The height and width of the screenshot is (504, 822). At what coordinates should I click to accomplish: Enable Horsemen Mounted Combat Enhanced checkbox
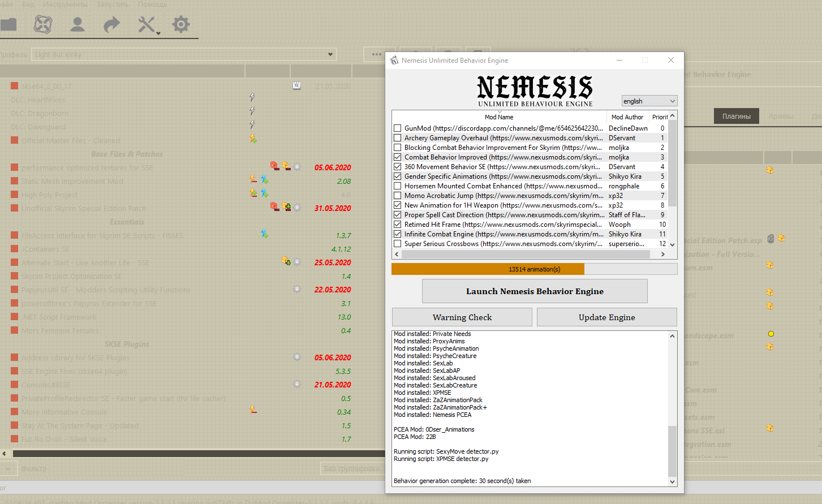coord(398,186)
